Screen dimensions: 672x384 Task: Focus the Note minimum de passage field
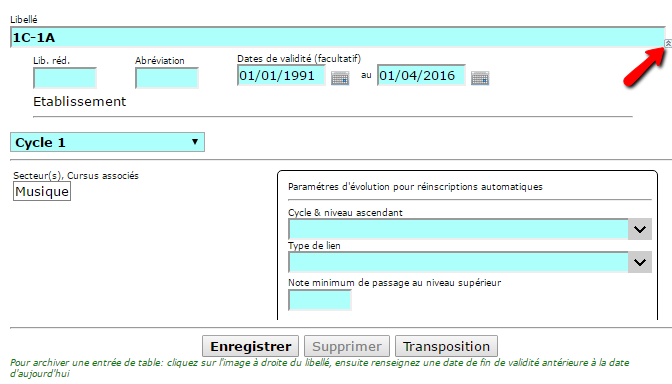(x=320, y=300)
